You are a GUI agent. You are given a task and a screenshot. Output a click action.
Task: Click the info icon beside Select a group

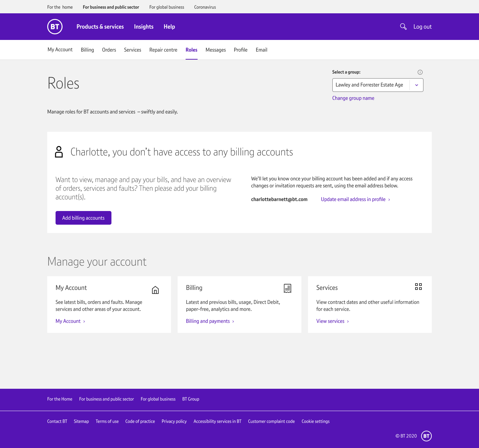tap(420, 72)
